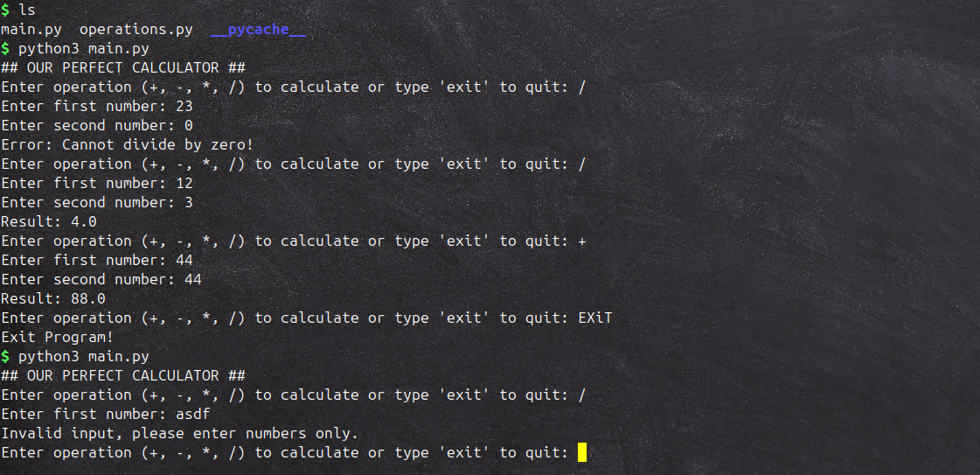This screenshot has height=475, width=980.
Task: Click the 'Enter second number: 44' line
Action: [101, 279]
